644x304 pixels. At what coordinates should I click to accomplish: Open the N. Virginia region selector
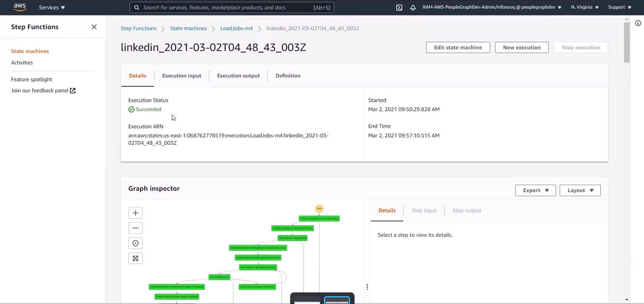tap(585, 7)
